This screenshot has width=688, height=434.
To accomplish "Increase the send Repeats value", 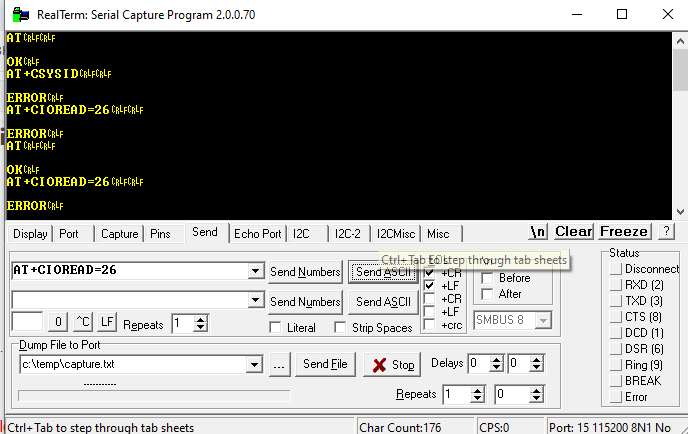I will [x=201, y=319].
